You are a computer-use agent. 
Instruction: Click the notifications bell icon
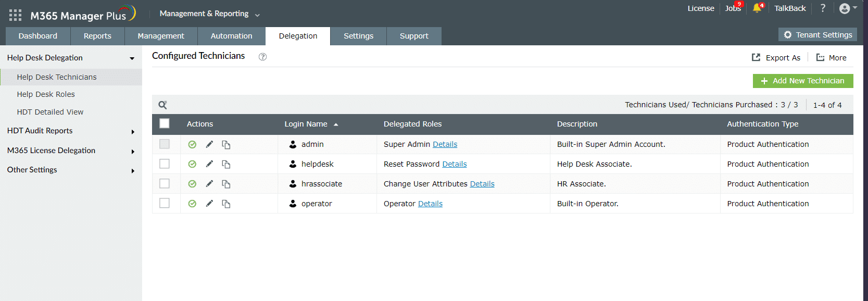pyautogui.click(x=757, y=8)
